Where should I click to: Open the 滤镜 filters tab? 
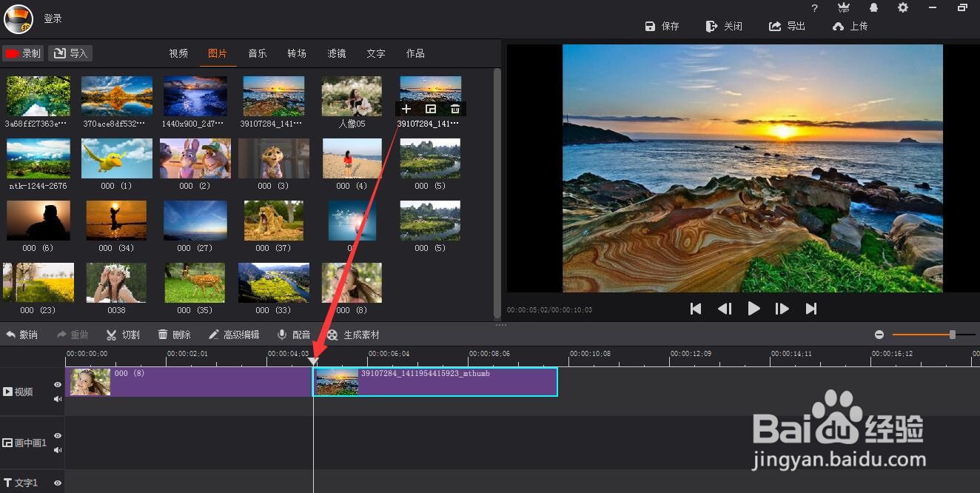coord(337,53)
